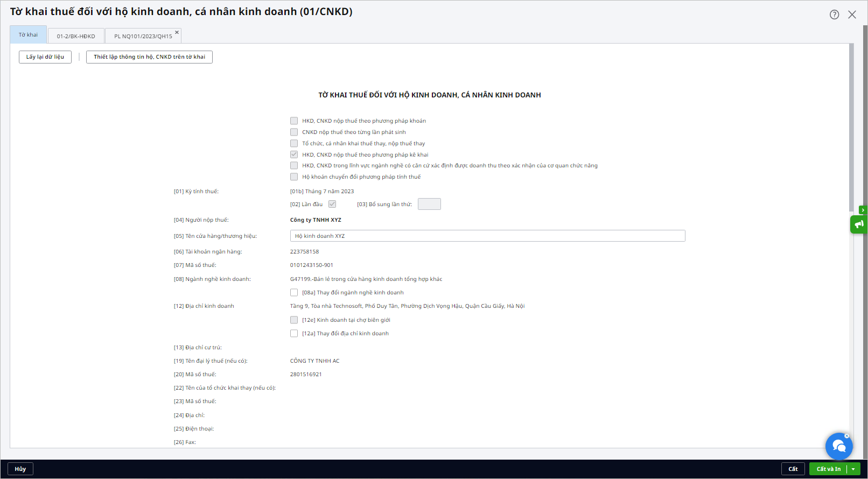Click the Lấy lại dữ liệu button
Image resolution: width=868 pixels, height=479 pixels.
click(45, 57)
